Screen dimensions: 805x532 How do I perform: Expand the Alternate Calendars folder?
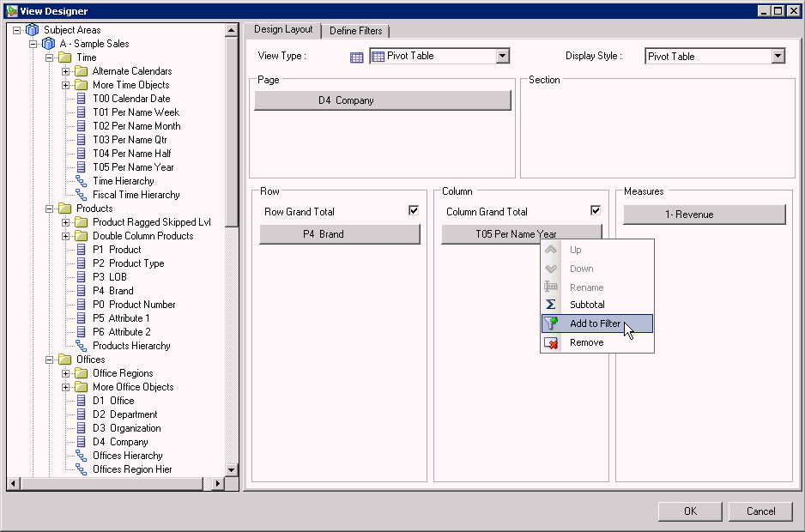tap(66, 71)
